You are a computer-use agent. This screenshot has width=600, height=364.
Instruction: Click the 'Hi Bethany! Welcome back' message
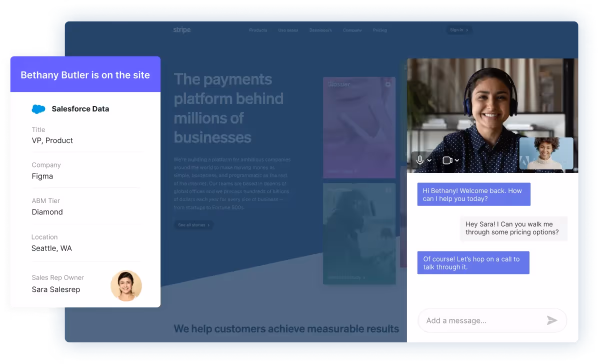[x=474, y=194]
